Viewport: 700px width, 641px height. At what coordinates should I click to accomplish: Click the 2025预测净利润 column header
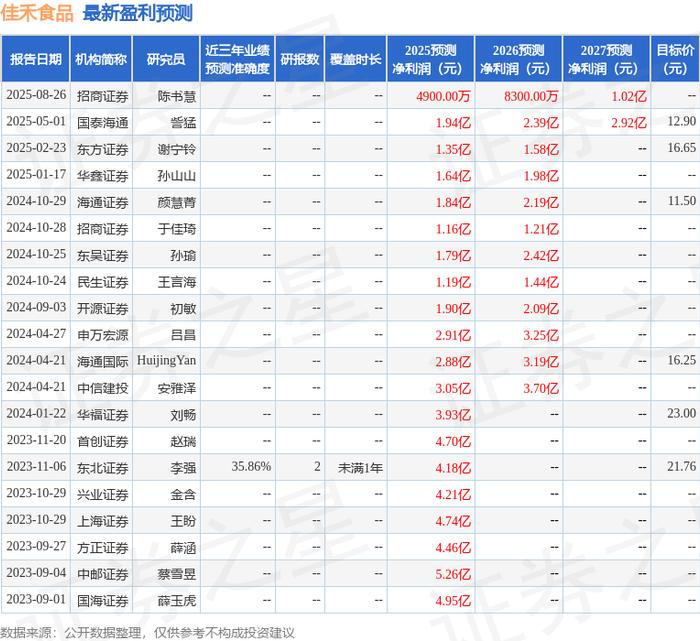click(430, 59)
